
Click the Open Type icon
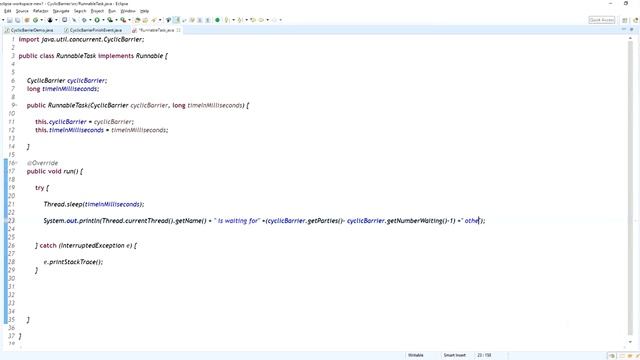[137, 20]
